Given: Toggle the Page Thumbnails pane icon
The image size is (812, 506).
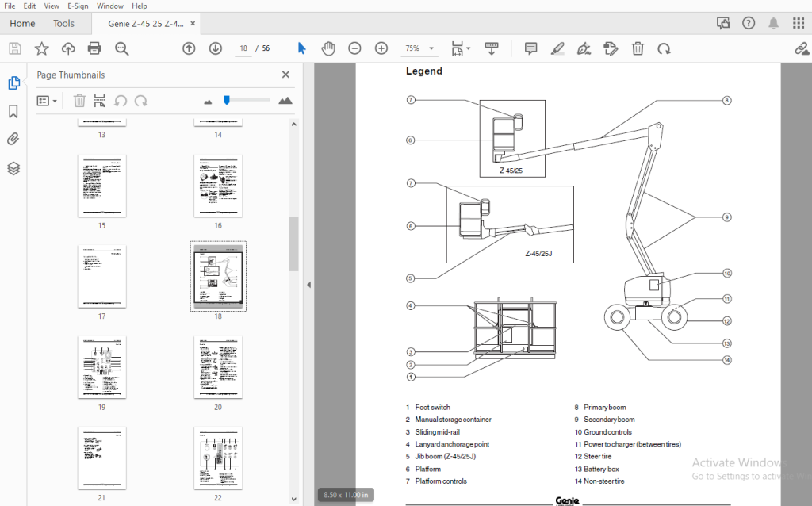Looking at the screenshot, I should pyautogui.click(x=13, y=82).
